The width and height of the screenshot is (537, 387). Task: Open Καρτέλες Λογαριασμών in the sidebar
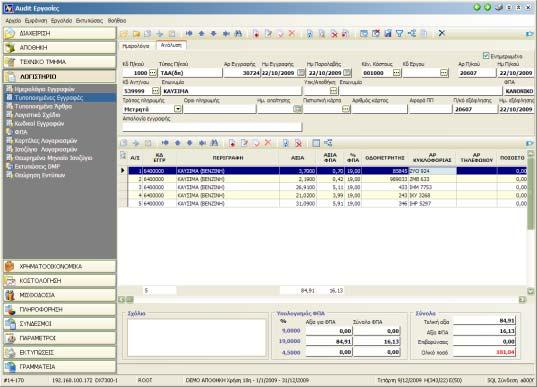tap(46, 141)
